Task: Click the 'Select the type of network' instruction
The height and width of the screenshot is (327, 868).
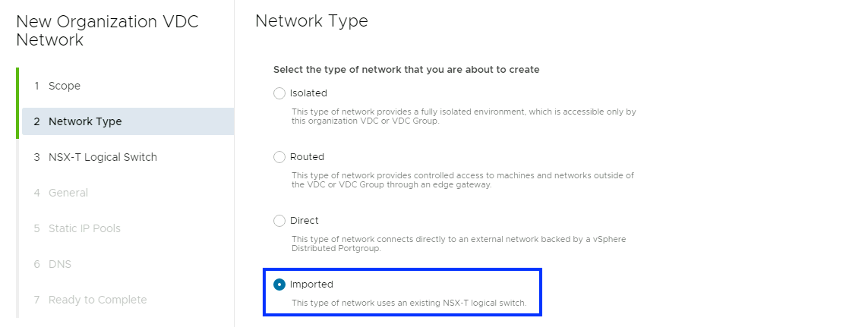Action: [x=406, y=70]
